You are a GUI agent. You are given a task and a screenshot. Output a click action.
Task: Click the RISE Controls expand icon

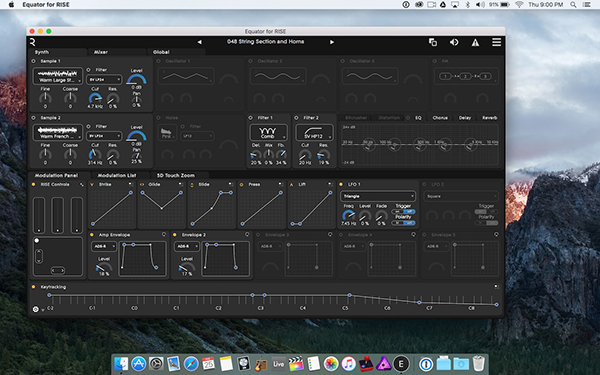82,184
